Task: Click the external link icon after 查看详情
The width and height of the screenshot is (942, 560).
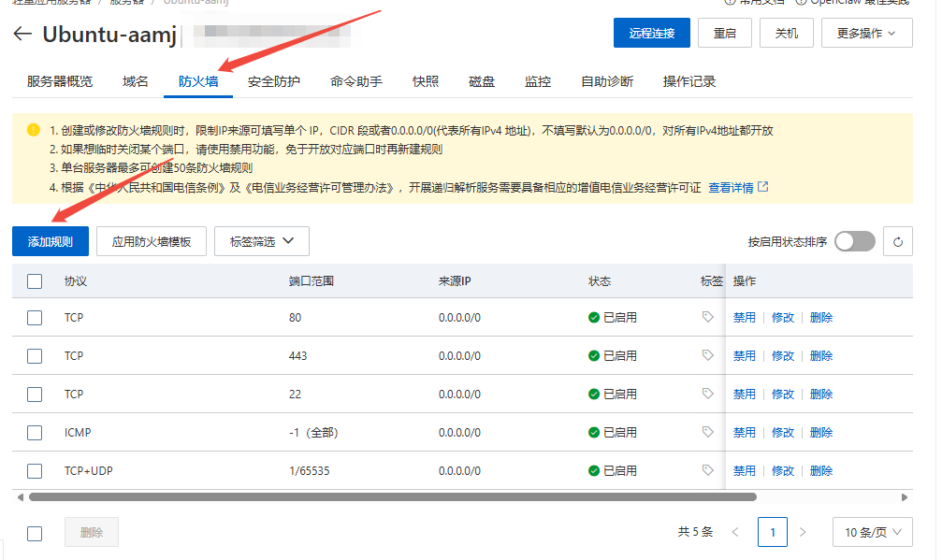Action: click(x=763, y=187)
